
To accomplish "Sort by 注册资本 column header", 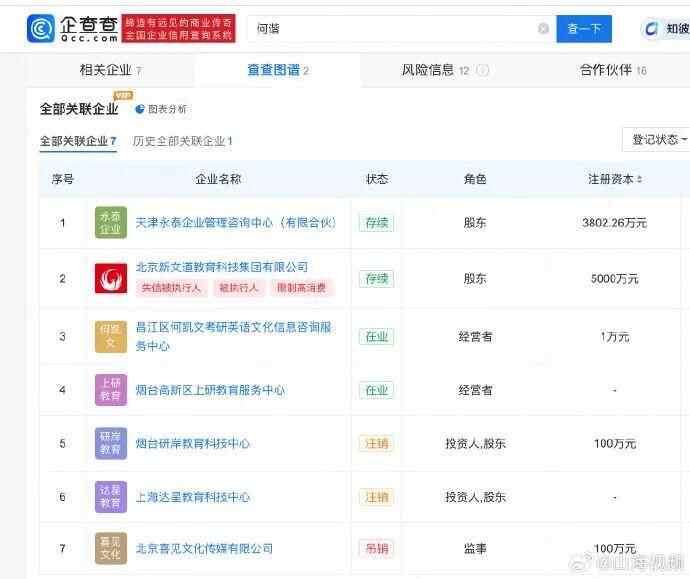I will [614, 179].
